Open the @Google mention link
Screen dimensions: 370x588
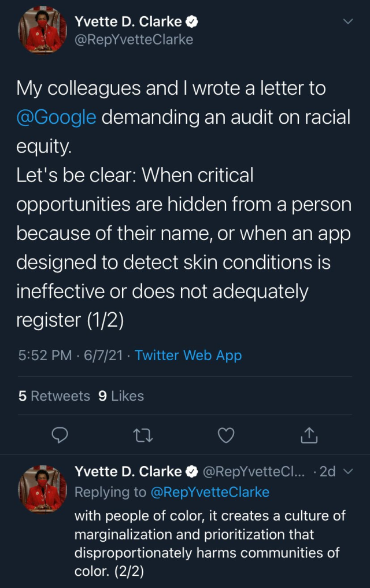click(56, 117)
